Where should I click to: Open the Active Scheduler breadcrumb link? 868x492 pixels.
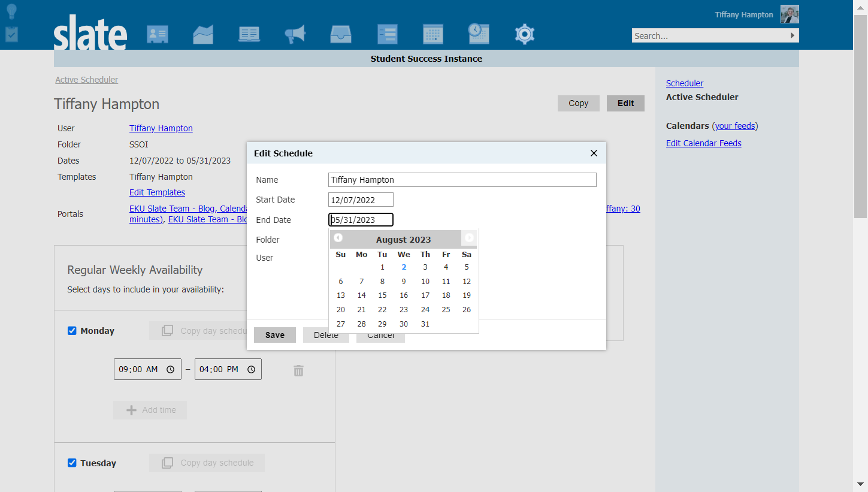click(87, 80)
